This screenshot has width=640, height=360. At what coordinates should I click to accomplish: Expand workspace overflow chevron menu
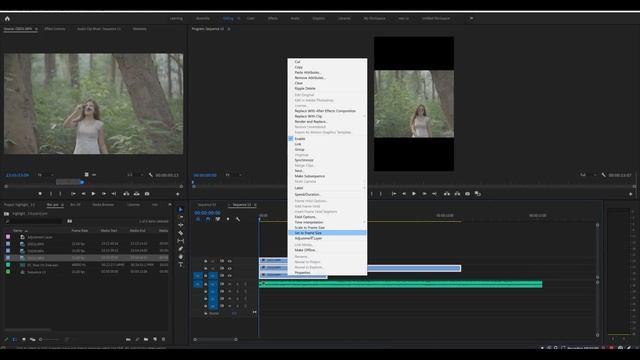tap(471, 18)
